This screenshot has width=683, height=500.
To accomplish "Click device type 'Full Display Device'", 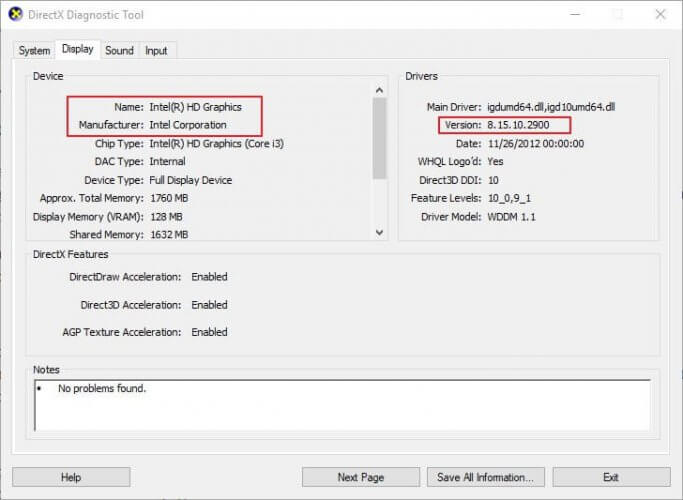I will click(x=190, y=180).
